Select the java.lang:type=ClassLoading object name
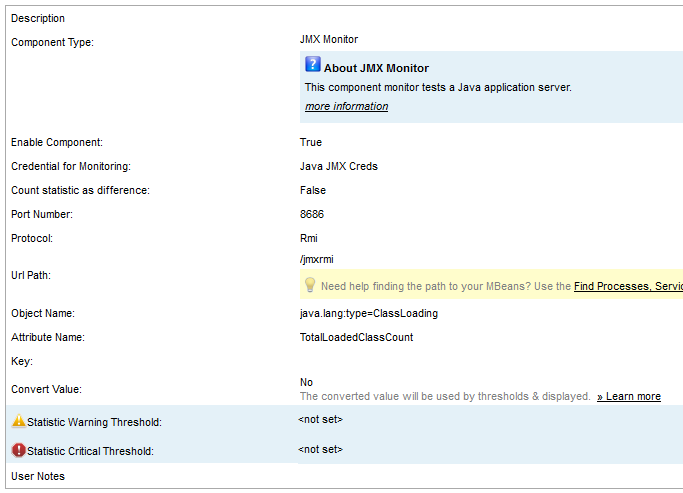This screenshot has height=493, width=683. pos(368,313)
